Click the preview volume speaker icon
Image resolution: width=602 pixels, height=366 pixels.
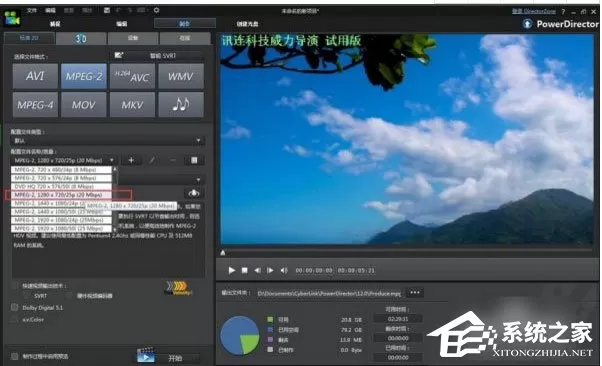(x=284, y=270)
